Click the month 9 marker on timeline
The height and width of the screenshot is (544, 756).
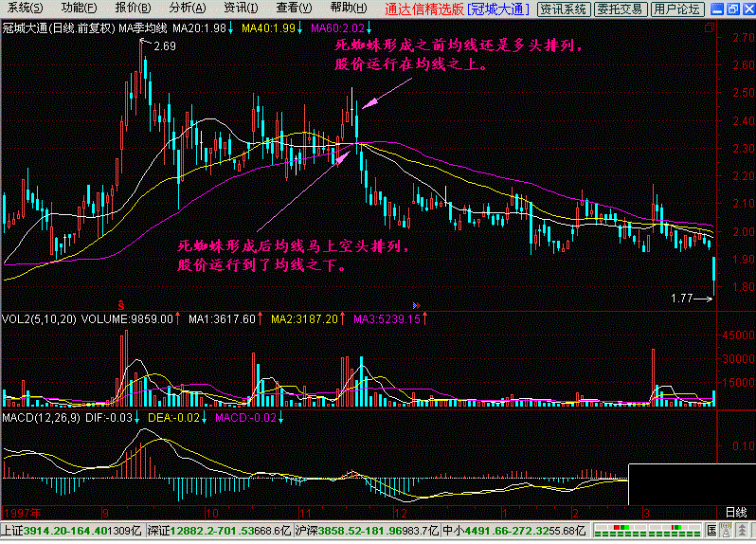[105, 513]
